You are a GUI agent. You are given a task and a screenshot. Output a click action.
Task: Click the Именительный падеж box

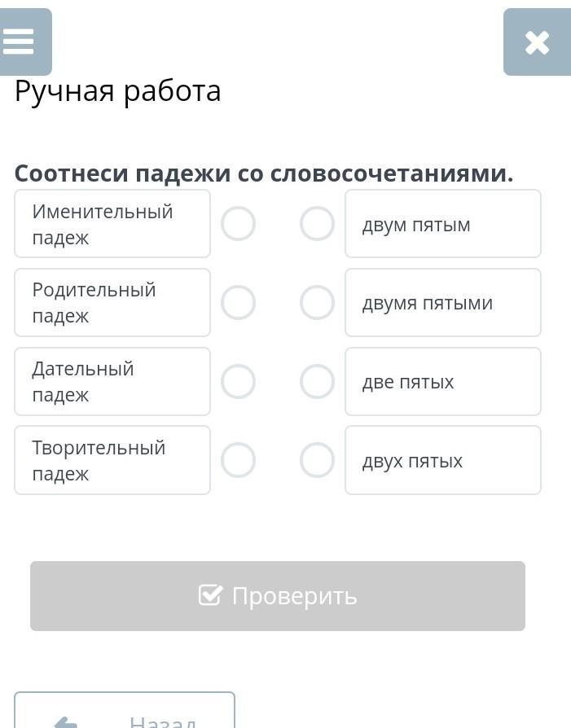(x=112, y=224)
